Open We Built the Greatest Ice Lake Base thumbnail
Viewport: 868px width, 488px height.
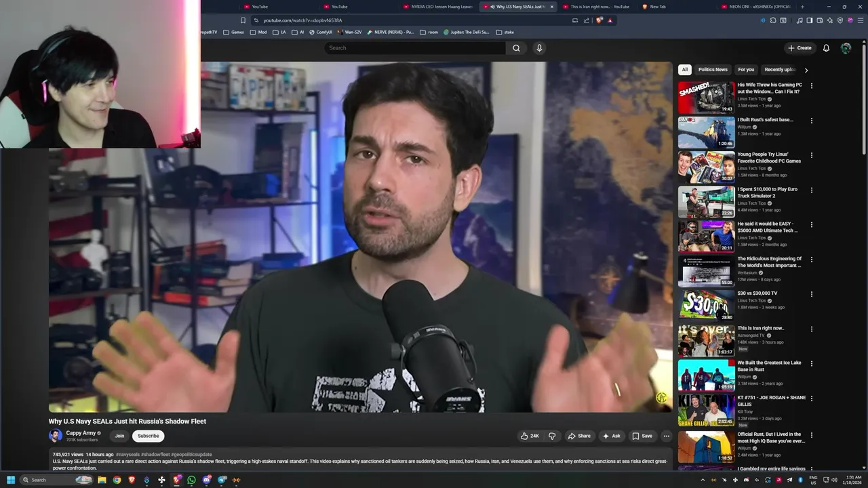[706, 375]
